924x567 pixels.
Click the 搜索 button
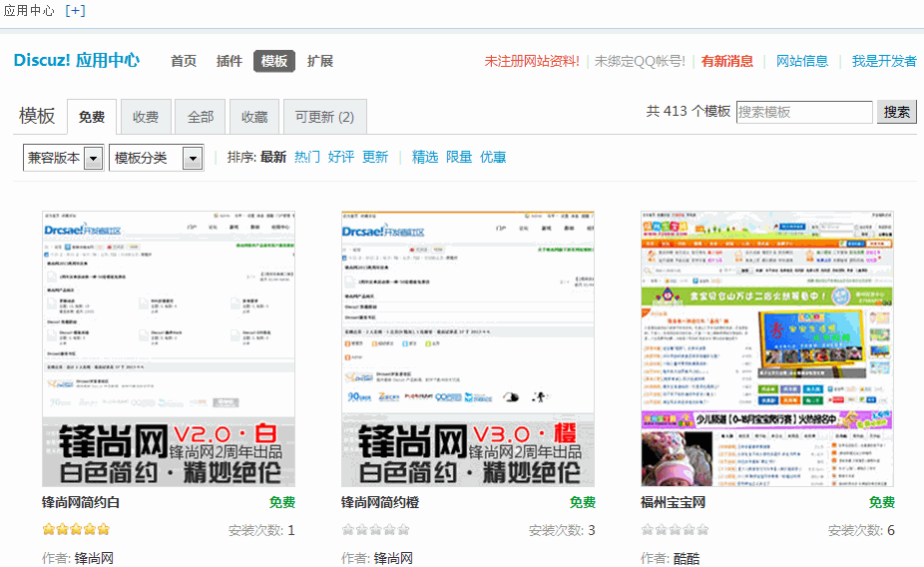897,112
